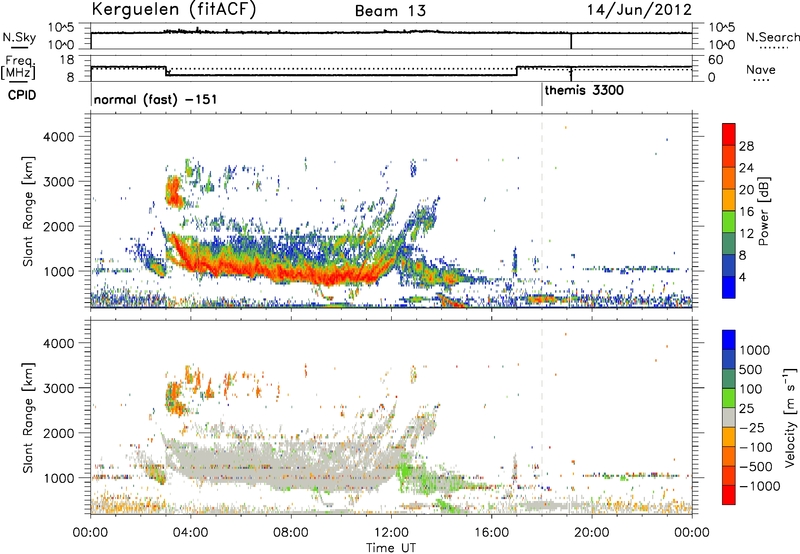
Task: Click the 'Power [dB]' colorbar label
Action: (x=764, y=211)
